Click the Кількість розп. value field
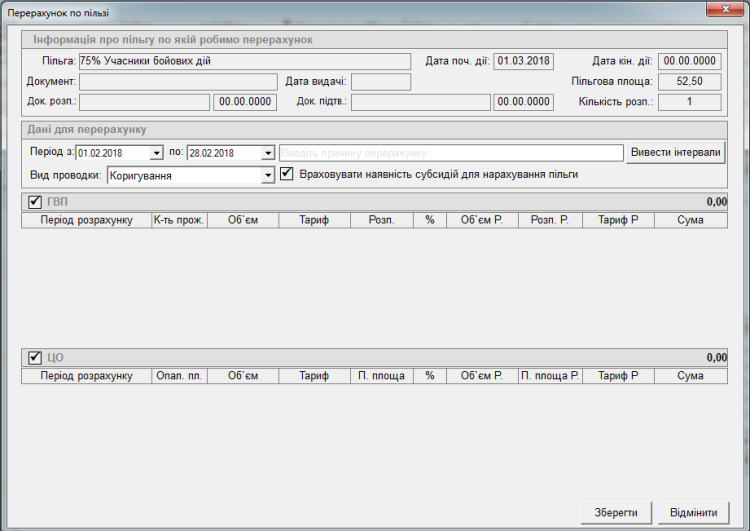This screenshot has width=750, height=531. [689, 102]
